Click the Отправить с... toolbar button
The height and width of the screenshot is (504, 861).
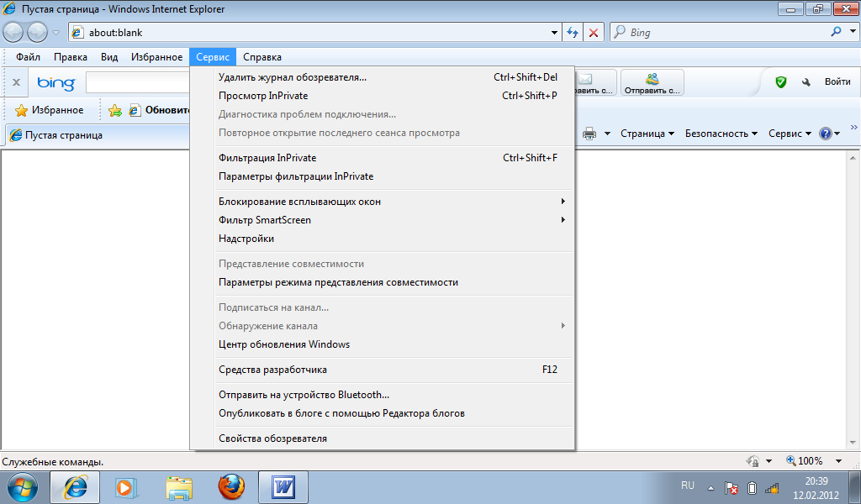(x=652, y=83)
